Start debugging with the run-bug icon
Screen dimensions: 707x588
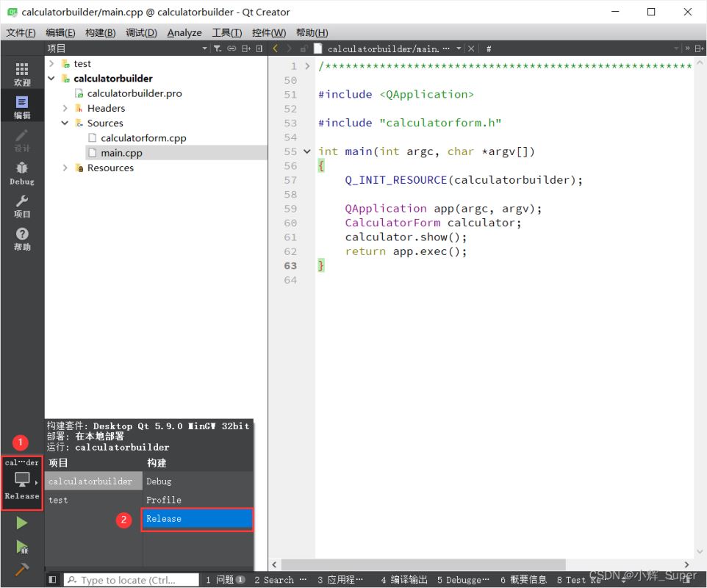click(x=22, y=547)
